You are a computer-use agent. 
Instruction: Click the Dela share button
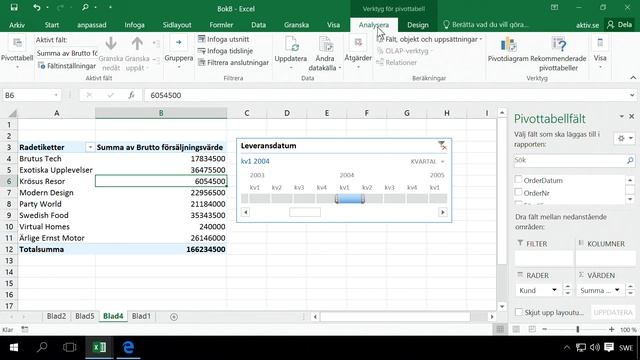click(x=620, y=25)
